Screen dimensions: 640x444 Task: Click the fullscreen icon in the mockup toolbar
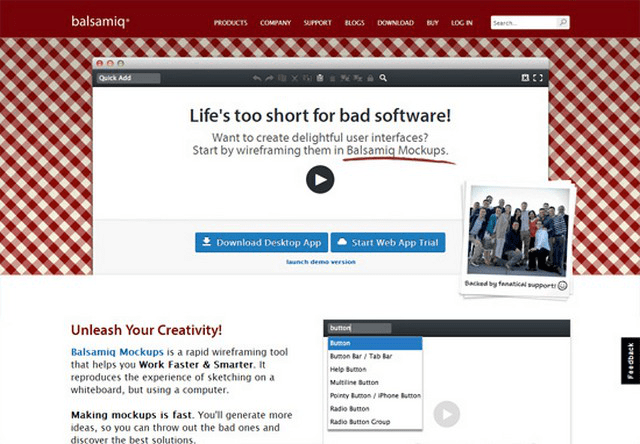coord(538,78)
